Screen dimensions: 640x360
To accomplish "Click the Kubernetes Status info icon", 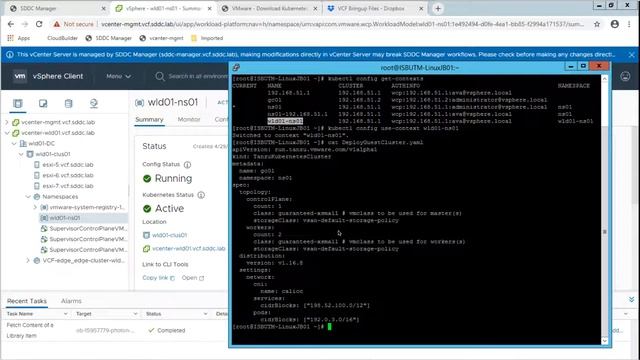I will pos(201,195).
